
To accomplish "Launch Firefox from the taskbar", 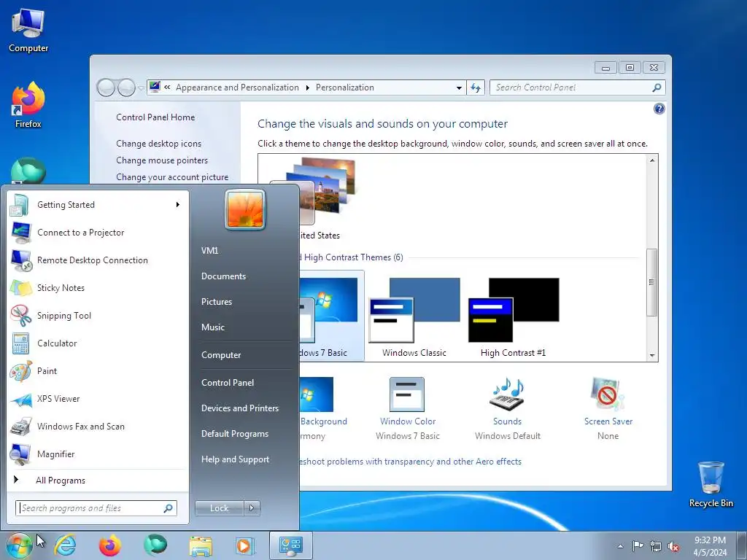I will 109,545.
